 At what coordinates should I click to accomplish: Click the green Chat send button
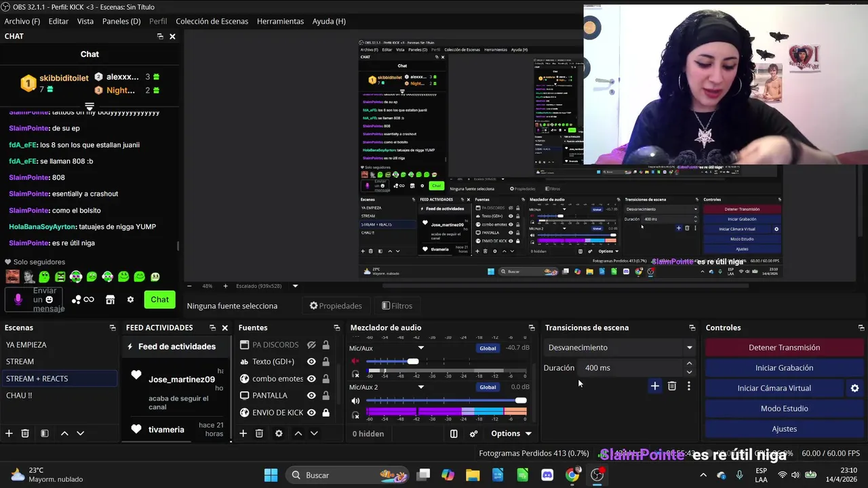pyautogui.click(x=159, y=300)
